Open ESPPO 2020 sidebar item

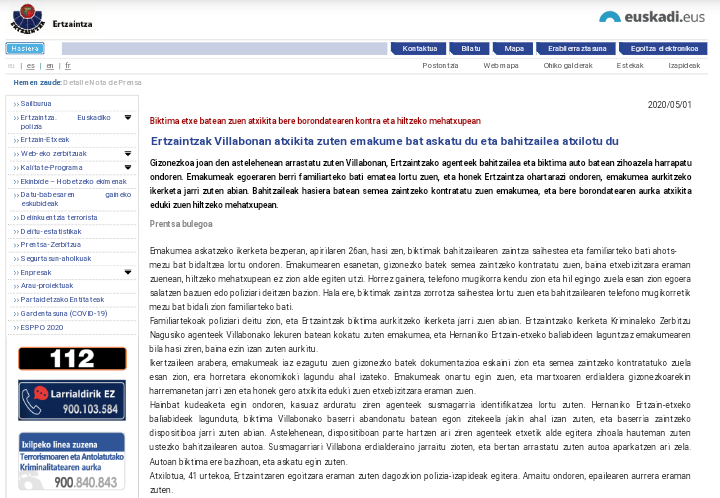pyautogui.click(x=42, y=328)
